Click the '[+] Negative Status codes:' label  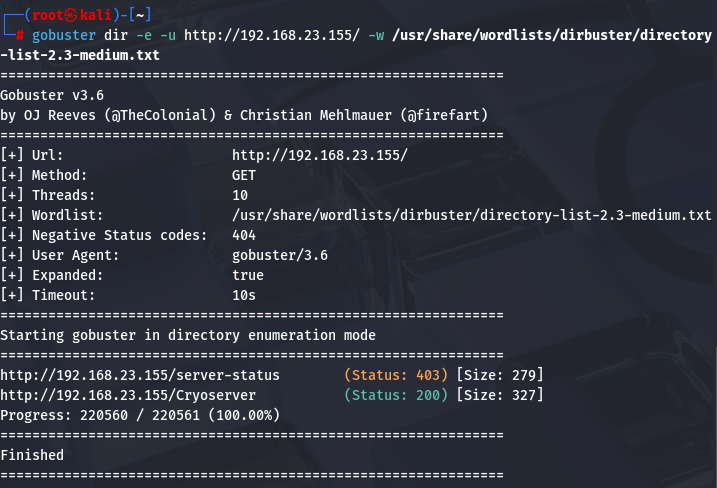point(104,236)
